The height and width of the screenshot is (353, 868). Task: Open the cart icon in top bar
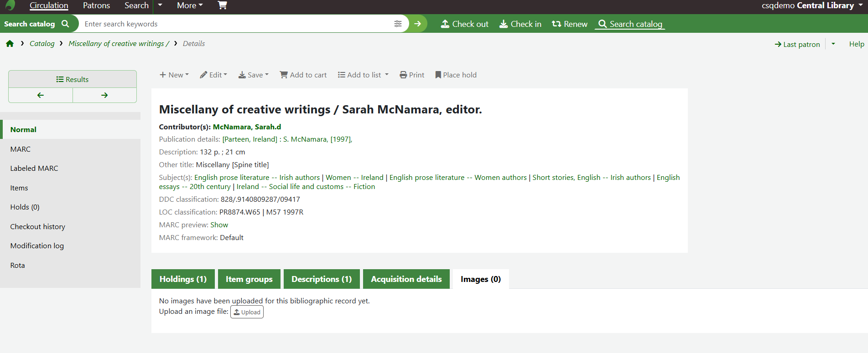[222, 5]
